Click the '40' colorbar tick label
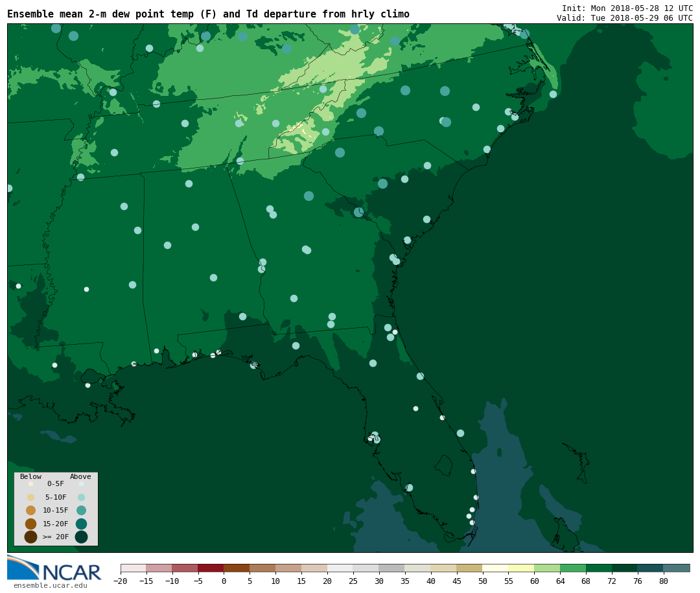 431,581
